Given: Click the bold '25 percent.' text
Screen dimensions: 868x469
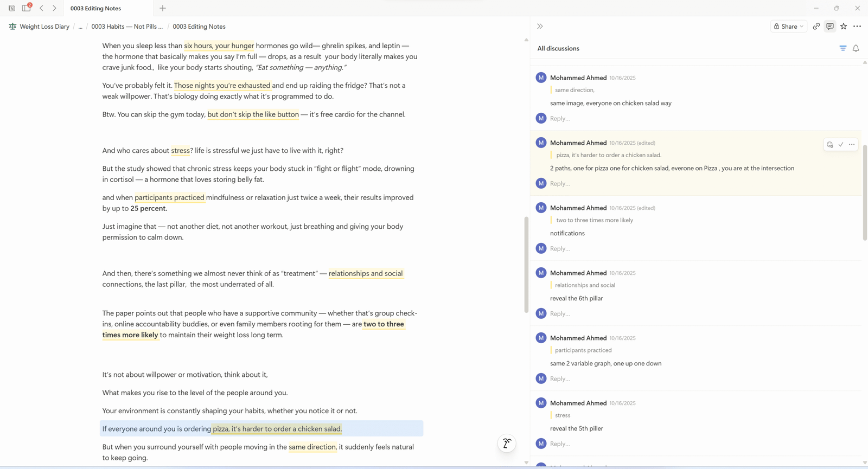Looking at the screenshot, I should pos(149,208).
